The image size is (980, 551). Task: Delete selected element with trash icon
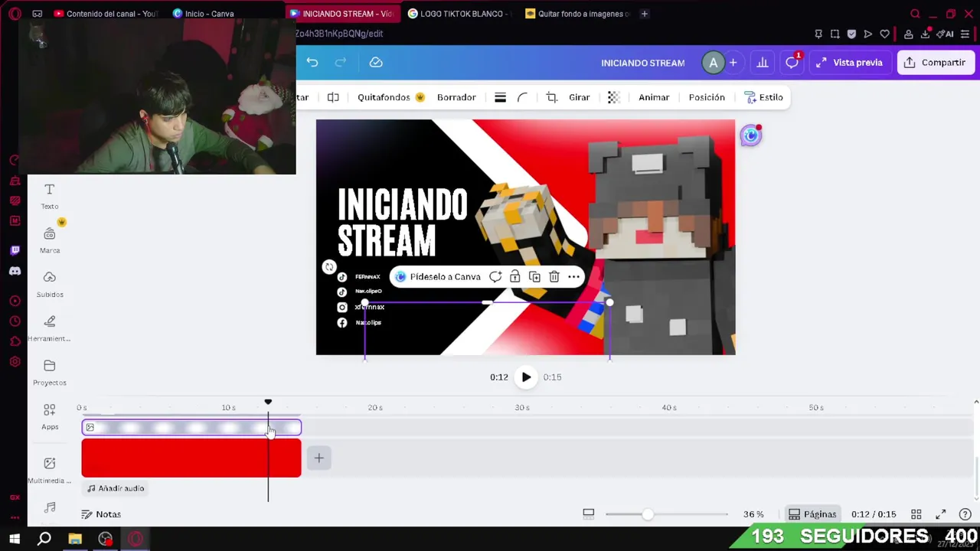(554, 277)
